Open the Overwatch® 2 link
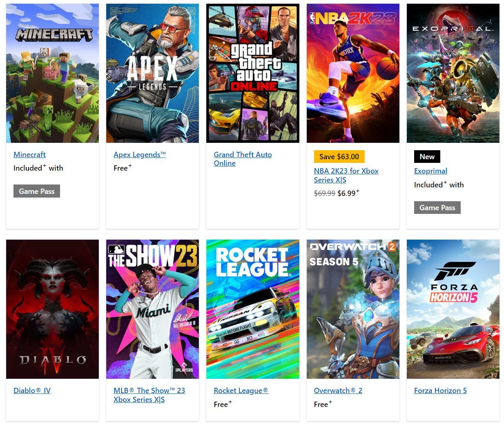Screen dimensions: 504x429 [x=338, y=391]
